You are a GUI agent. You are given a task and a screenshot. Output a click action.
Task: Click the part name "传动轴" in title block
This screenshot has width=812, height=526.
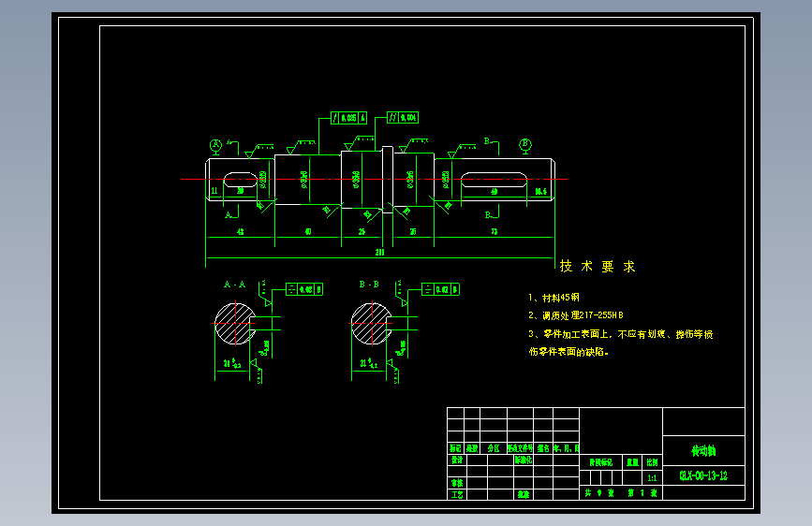pyautogui.click(x=703, y=451)
